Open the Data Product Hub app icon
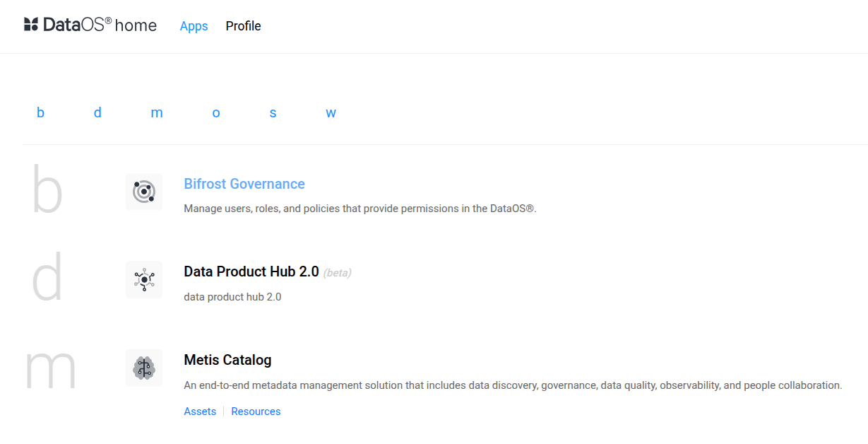This screenshot has width=868, height=444. pyautogui.click(x=144, y=279)
